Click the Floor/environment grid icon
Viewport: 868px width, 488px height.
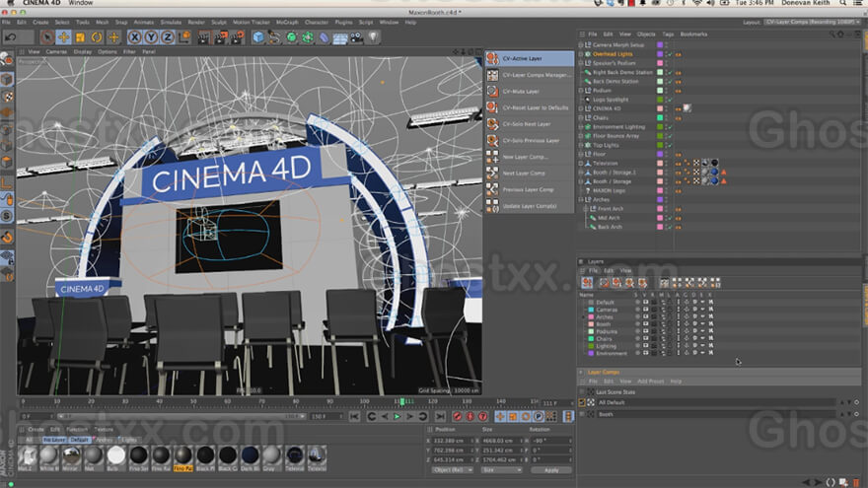coord(340,37)
